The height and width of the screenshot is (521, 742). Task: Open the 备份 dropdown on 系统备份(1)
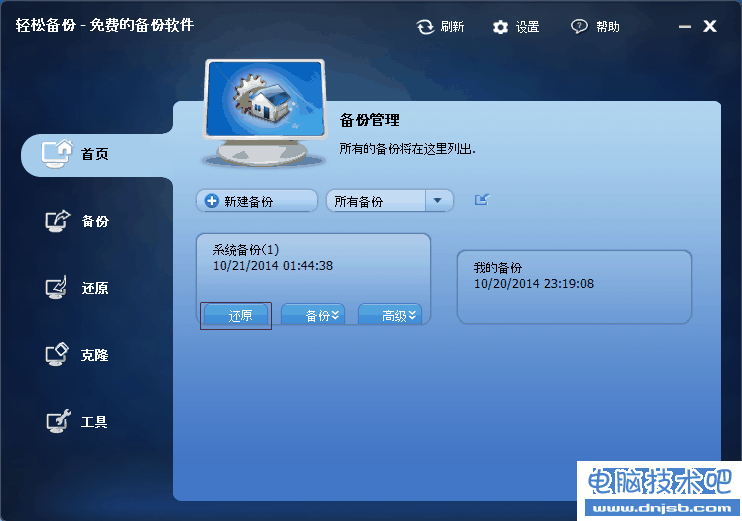pyautogui.click(x=313, y=314)
